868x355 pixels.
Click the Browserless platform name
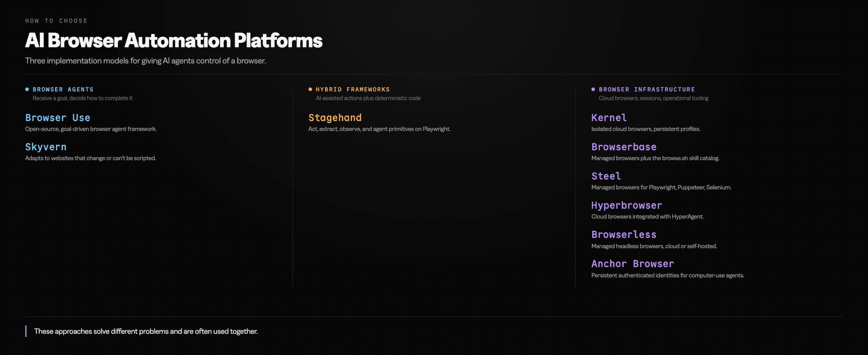[x=624, y=235]
